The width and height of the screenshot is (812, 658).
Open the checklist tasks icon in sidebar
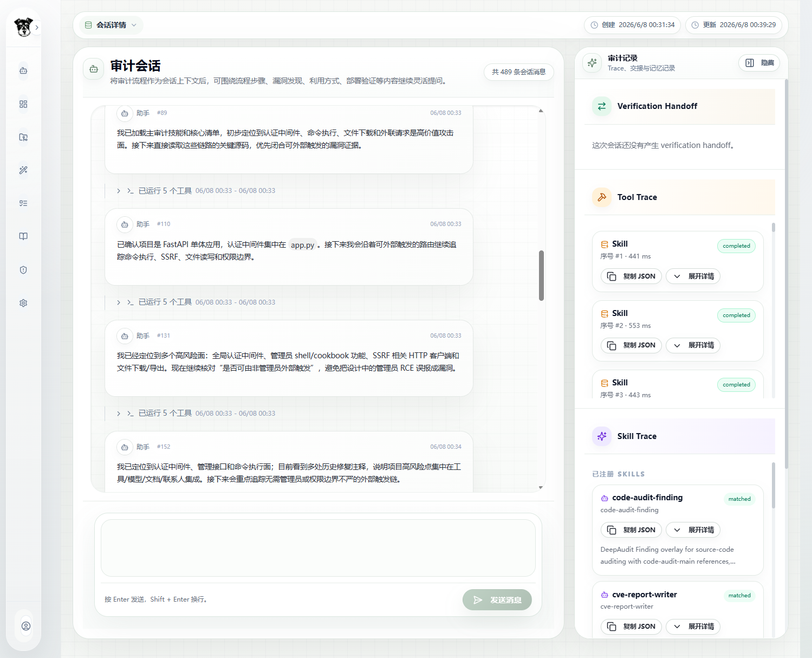point(23,203)
